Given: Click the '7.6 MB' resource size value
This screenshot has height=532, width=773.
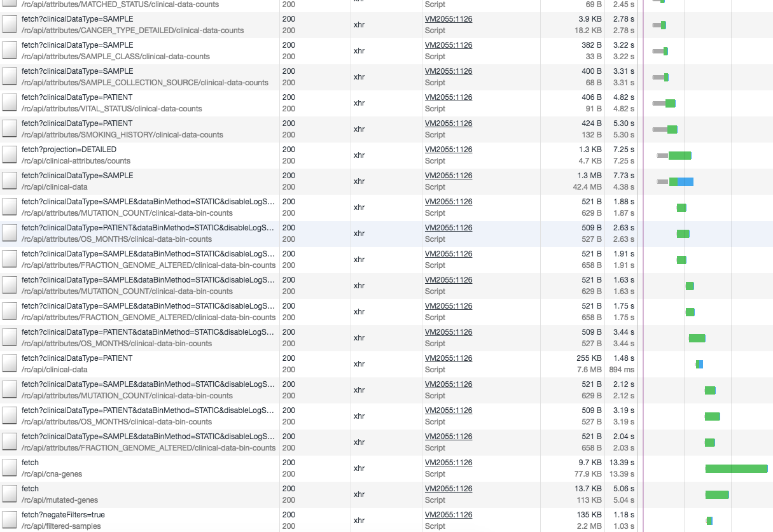Looking at the screenshot, I should [590, 370].
